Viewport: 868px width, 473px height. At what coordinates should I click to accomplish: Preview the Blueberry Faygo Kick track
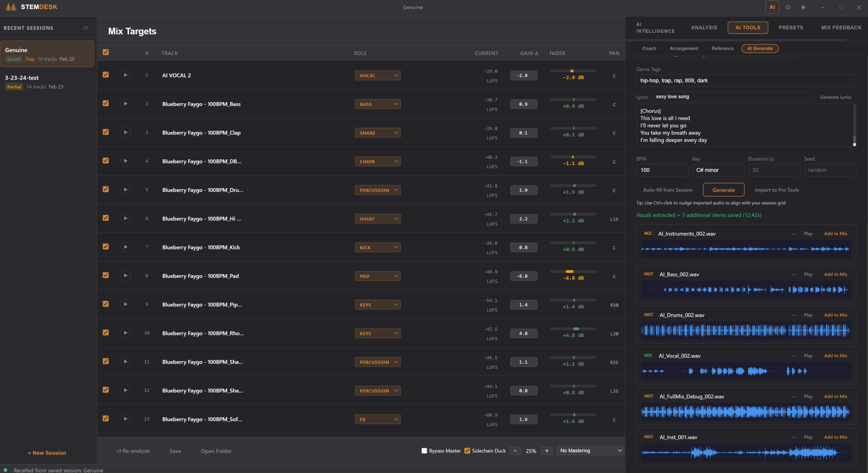(125, 247)
